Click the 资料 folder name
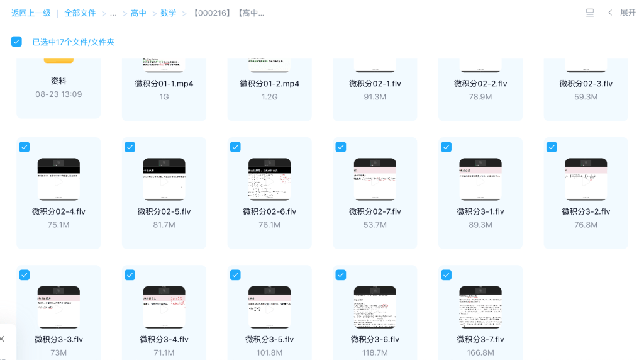 58,81
